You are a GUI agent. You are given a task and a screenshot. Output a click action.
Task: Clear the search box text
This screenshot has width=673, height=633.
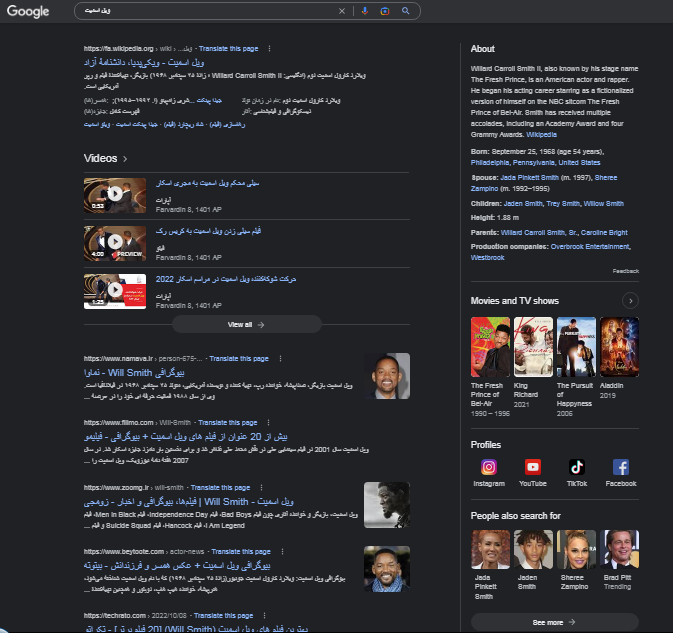(342, 11)
